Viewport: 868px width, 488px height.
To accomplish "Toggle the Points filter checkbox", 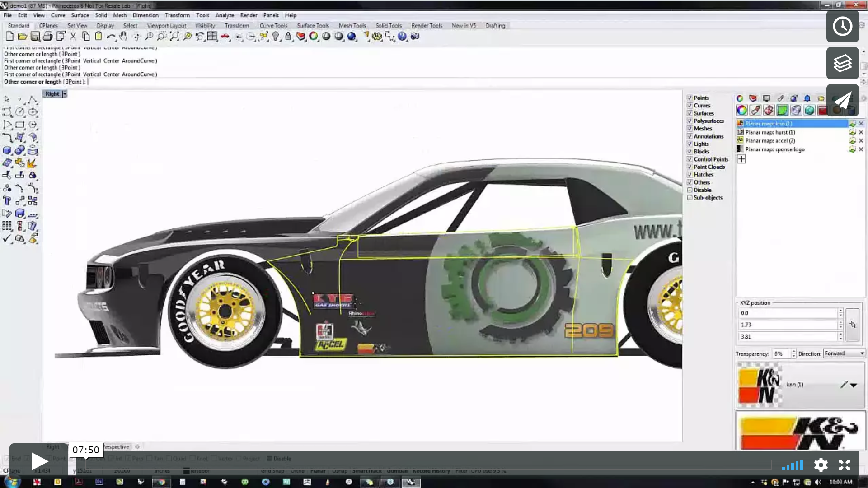I will tap(690, 98).
